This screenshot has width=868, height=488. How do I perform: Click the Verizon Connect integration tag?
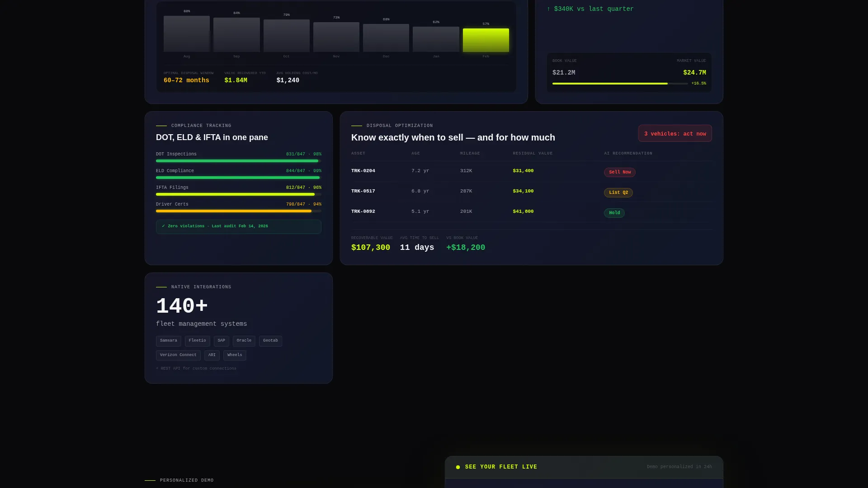tap(178, 355)
